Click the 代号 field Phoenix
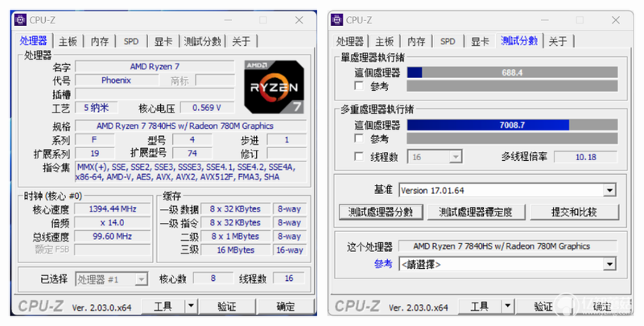This screenshot has width=644, height=326. click(x=116, y=80)
